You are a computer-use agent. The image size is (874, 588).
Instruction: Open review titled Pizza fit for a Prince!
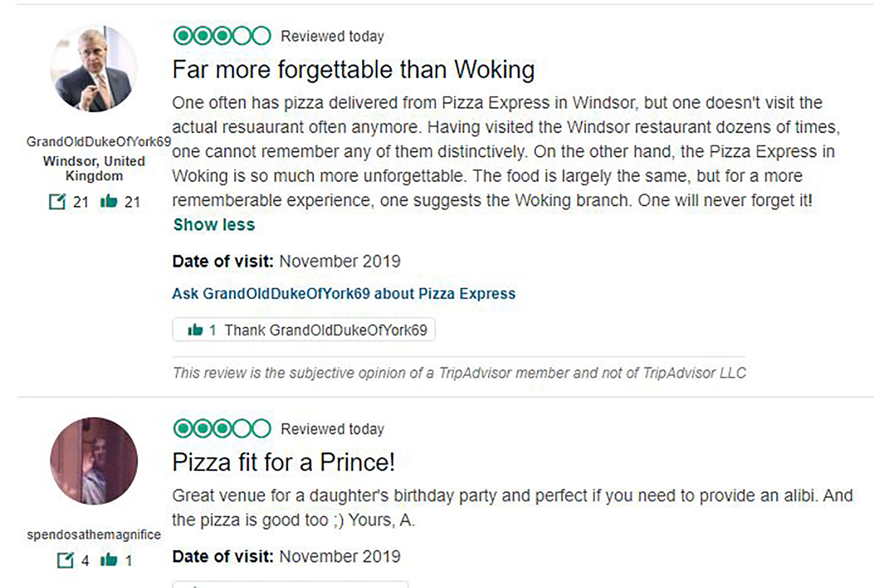(x=283, y=462)
